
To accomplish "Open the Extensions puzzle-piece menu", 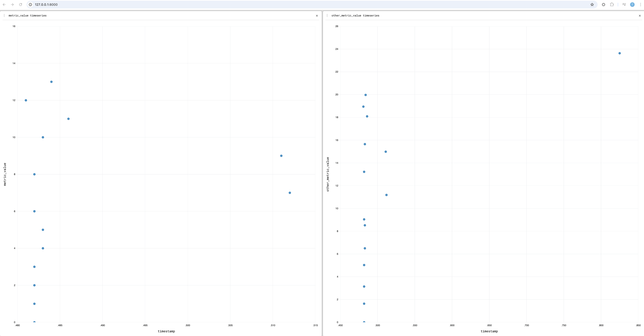I will point(612,5).
